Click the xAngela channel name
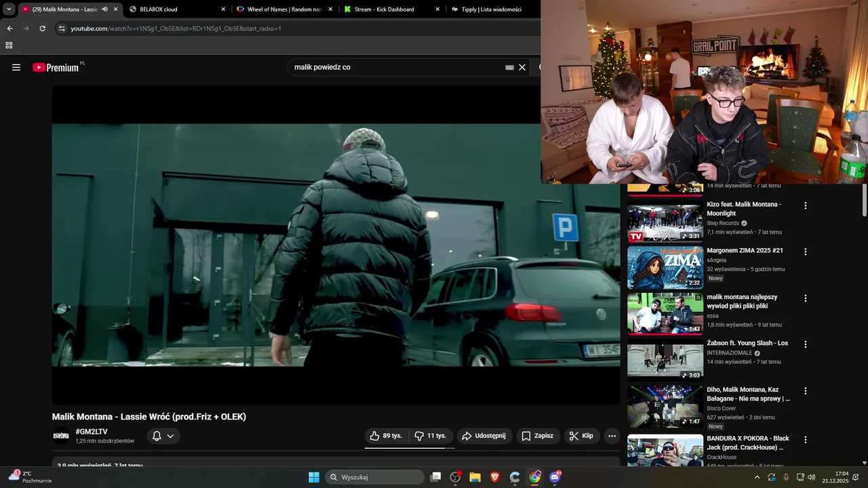The width and height of the screenshot is (868, 488). [x=717, y=260]
